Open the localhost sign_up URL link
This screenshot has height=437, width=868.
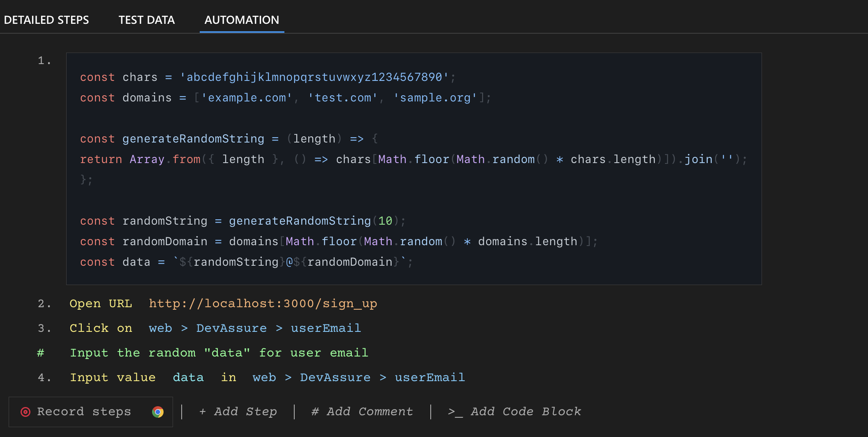(263, 303)
